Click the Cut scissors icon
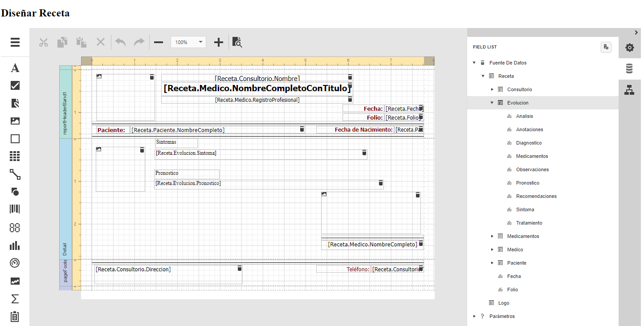Screen dimensions: 644x326 tap(43, 42)
